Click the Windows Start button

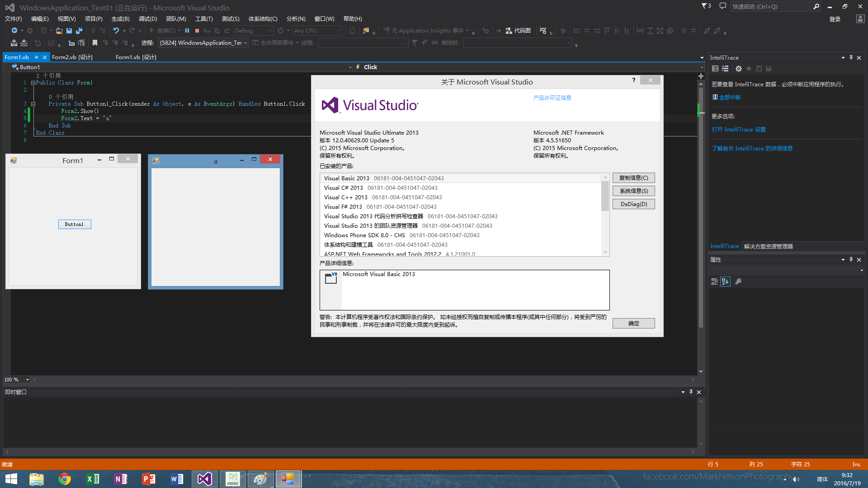click(11, 479)
